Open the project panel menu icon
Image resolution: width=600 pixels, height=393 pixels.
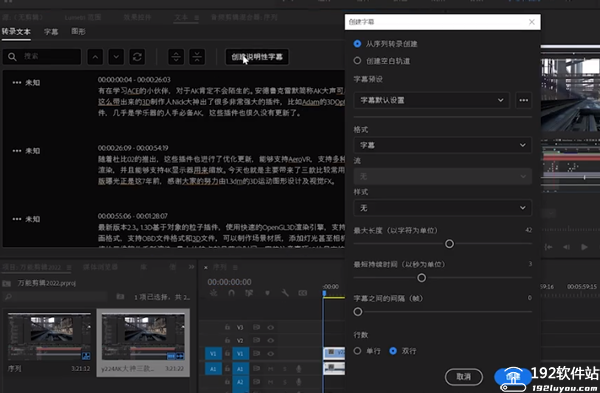tap(69, 267)
